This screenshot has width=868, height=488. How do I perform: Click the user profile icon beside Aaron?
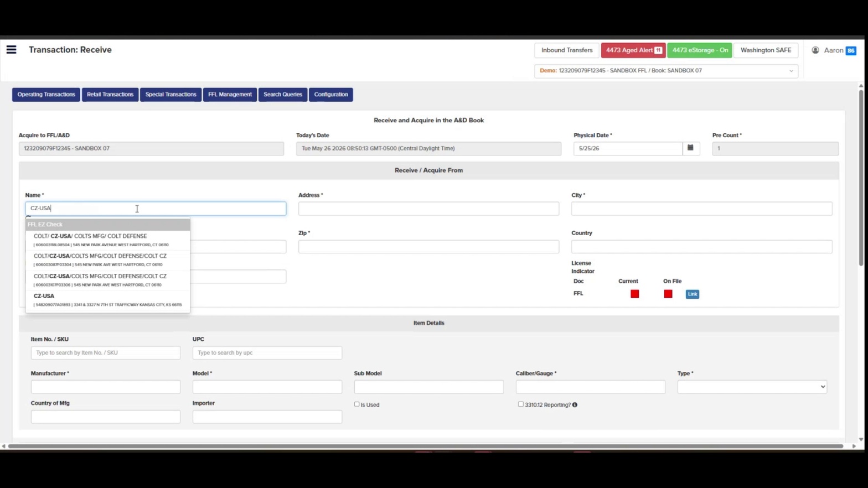point(815,50)
